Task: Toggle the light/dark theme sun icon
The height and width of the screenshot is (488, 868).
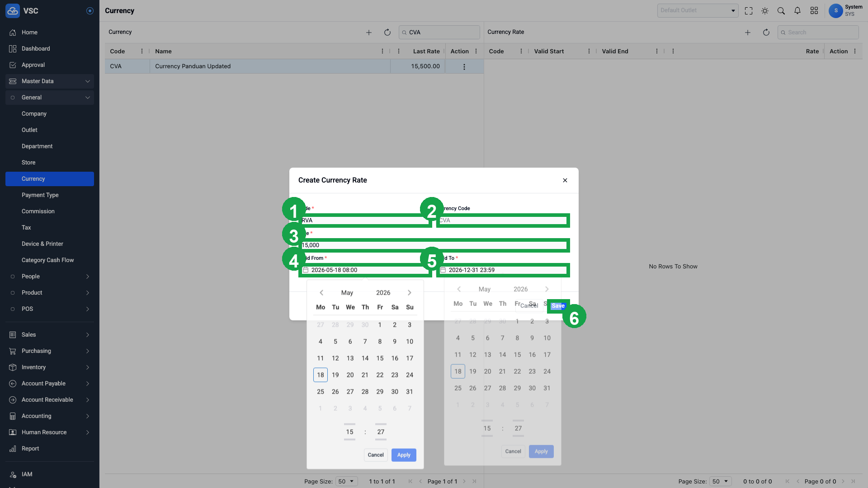Action: tap(765, 11)
